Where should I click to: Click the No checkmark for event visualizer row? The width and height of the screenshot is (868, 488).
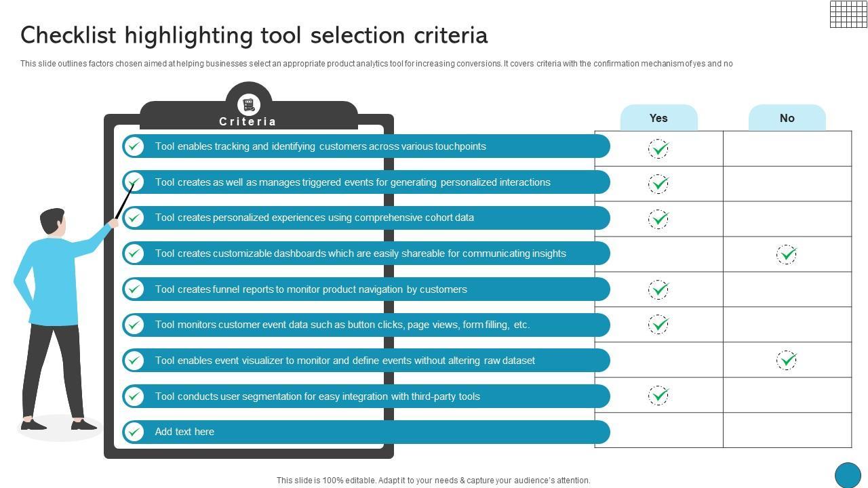787,360
